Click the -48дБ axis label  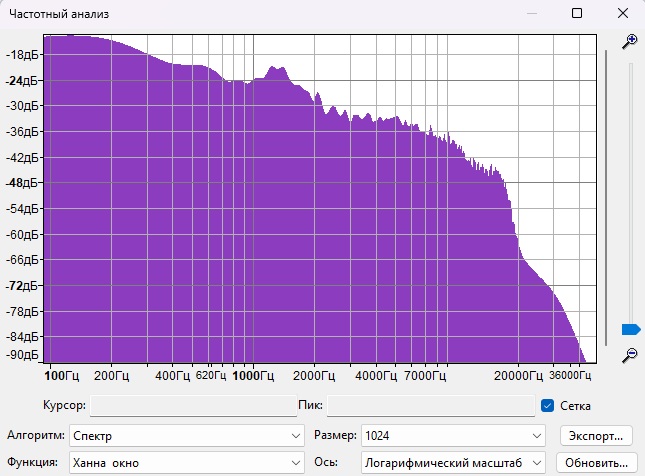(22, 183)
